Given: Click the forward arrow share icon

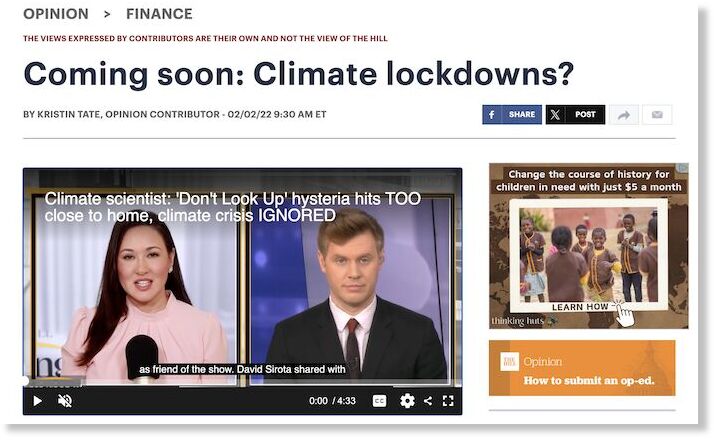Looking at the screenshot, I should 624,115.
